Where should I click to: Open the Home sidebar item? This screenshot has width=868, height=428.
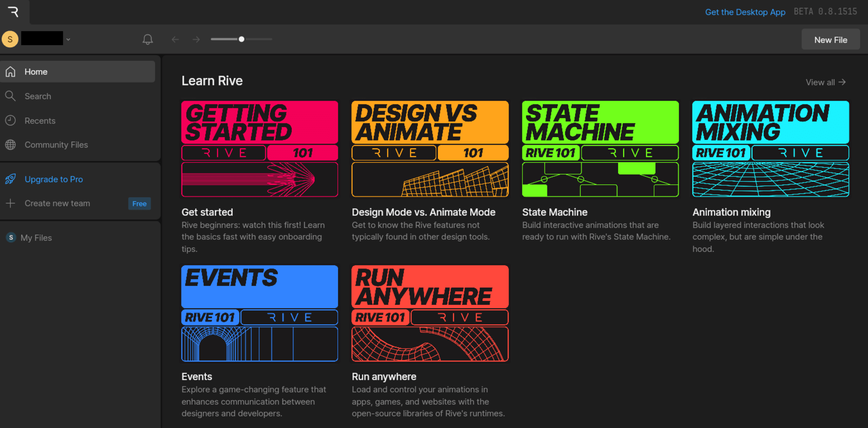tap(78, 72)
